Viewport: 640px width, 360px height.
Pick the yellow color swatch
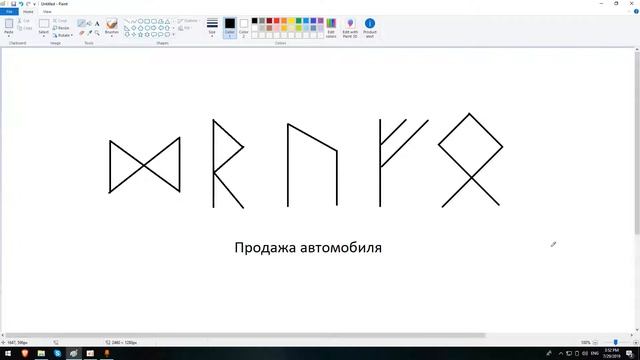point(291,21)
